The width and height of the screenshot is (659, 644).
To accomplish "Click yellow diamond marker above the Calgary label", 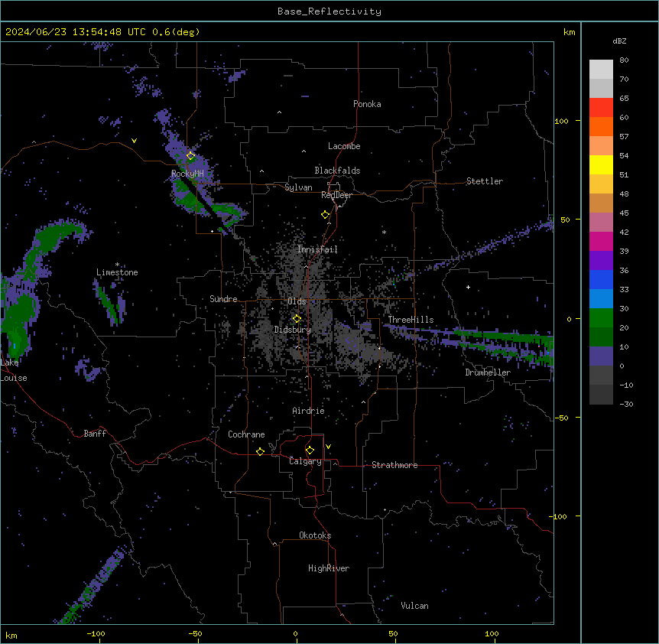I will (310, 450).
